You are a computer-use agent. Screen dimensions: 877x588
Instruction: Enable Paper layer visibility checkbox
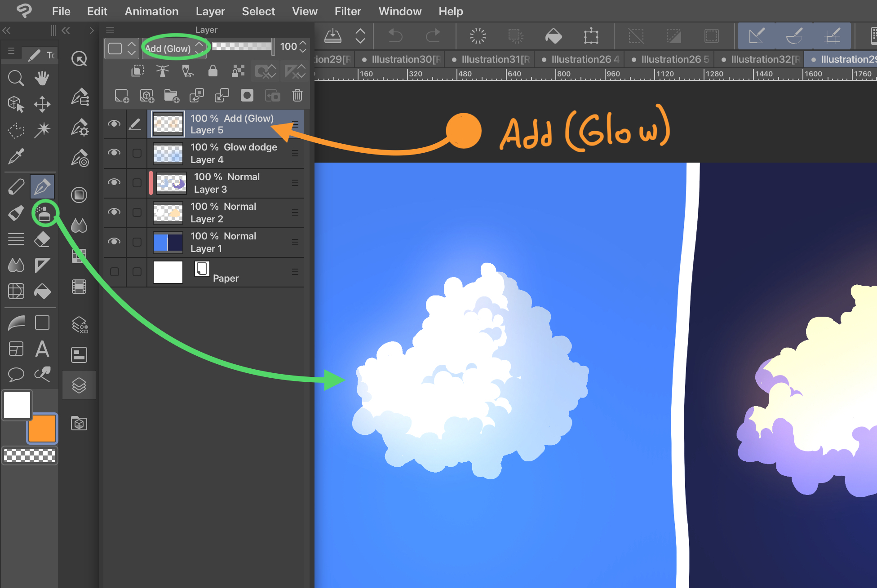[115, 272]
